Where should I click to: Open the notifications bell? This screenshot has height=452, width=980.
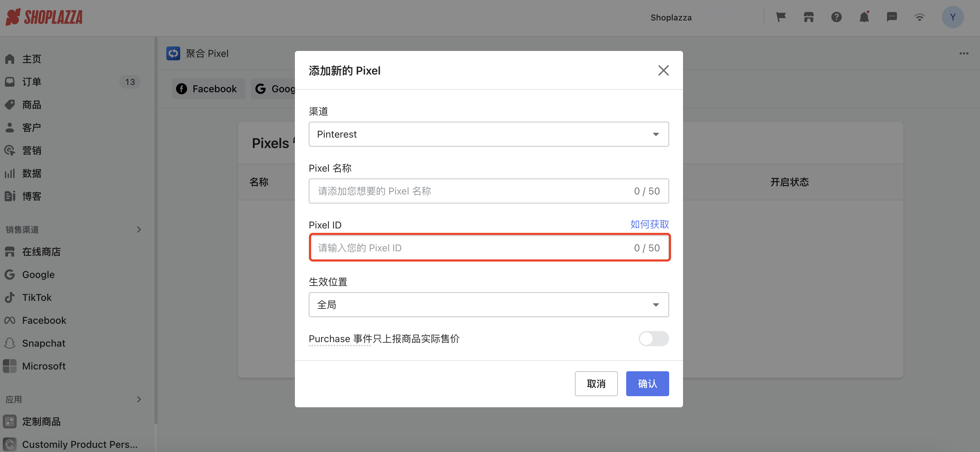(864, 17)
